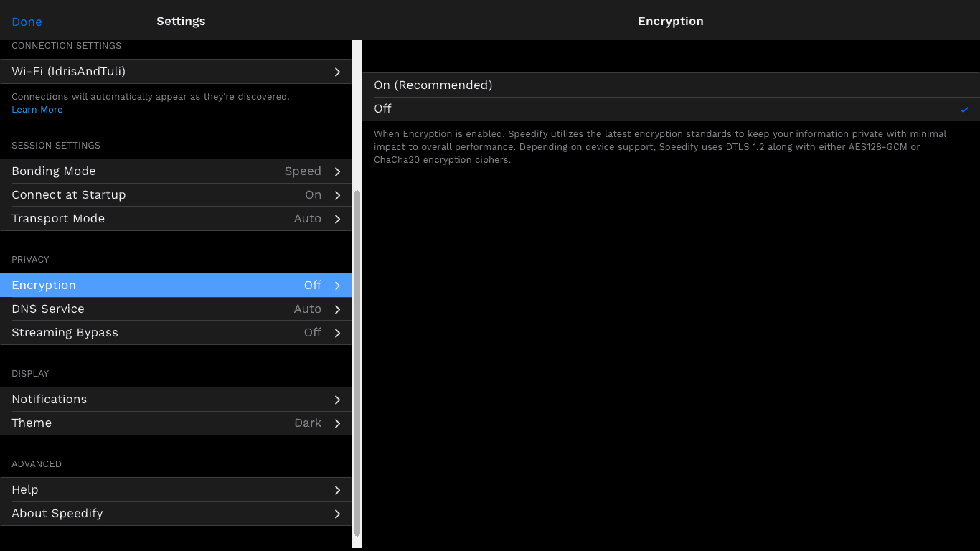Image resolution: width=980 pixels, height=551 pixels.
Task: Open the Help section
Action: pos(176,490)
